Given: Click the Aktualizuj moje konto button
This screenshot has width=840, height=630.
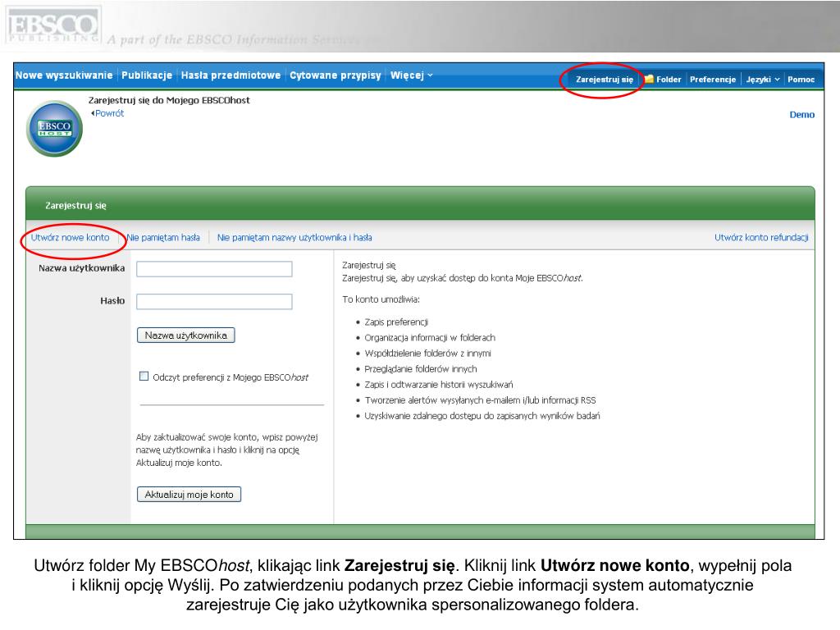Looking at the screenshot, I should [189, 495].
